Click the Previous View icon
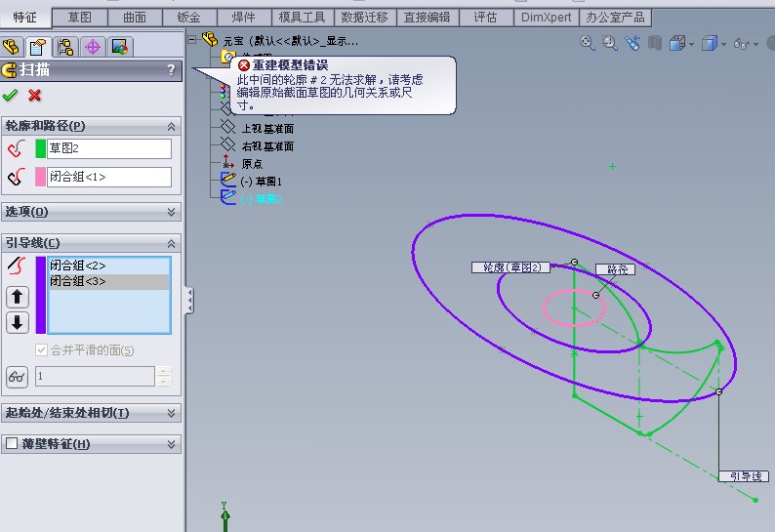 (x=632, y=44)
